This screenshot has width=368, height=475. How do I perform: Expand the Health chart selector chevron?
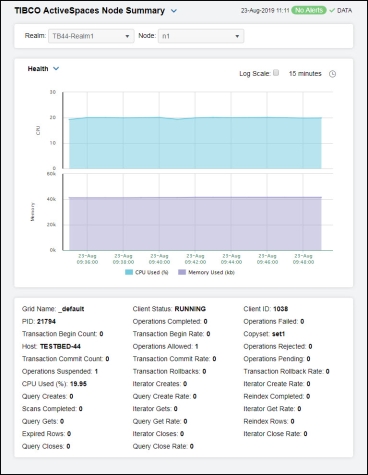tap(56, 69)
